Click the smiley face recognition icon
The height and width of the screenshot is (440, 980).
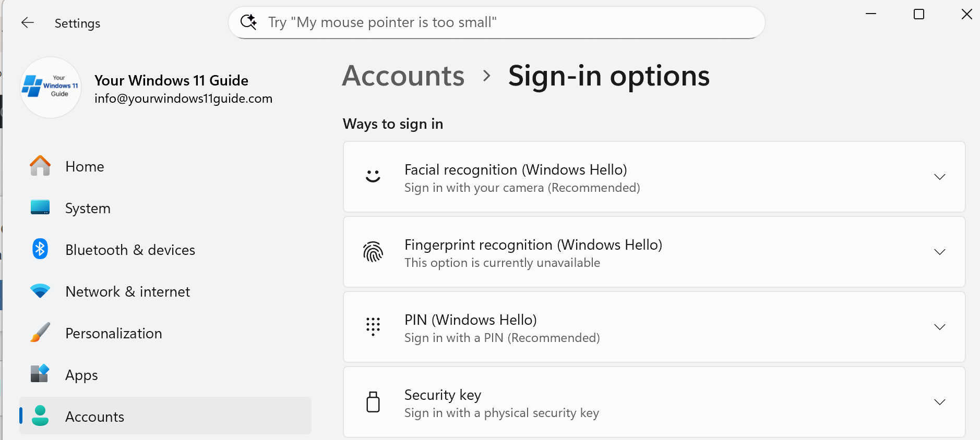(373, 177)
